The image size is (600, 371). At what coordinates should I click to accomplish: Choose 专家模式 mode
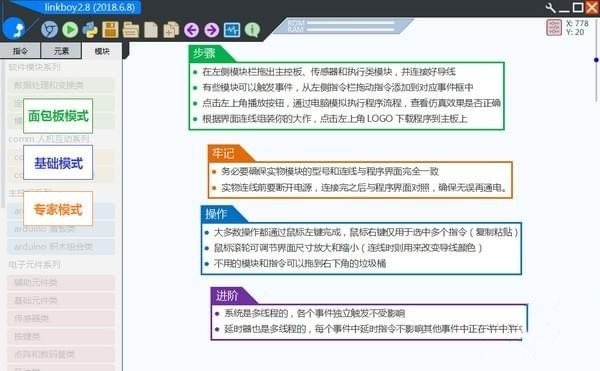pyautogui.click(x=58, y=209)
